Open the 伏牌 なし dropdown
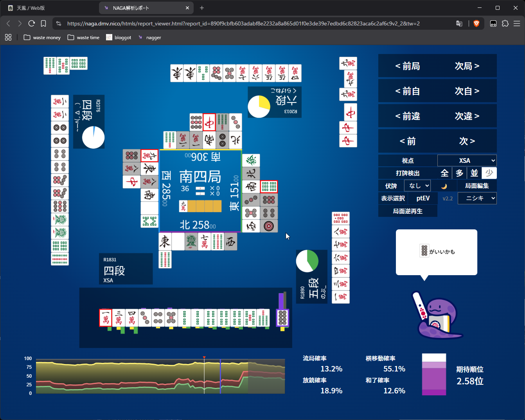 pyautogui.click(x=417, y=186)
